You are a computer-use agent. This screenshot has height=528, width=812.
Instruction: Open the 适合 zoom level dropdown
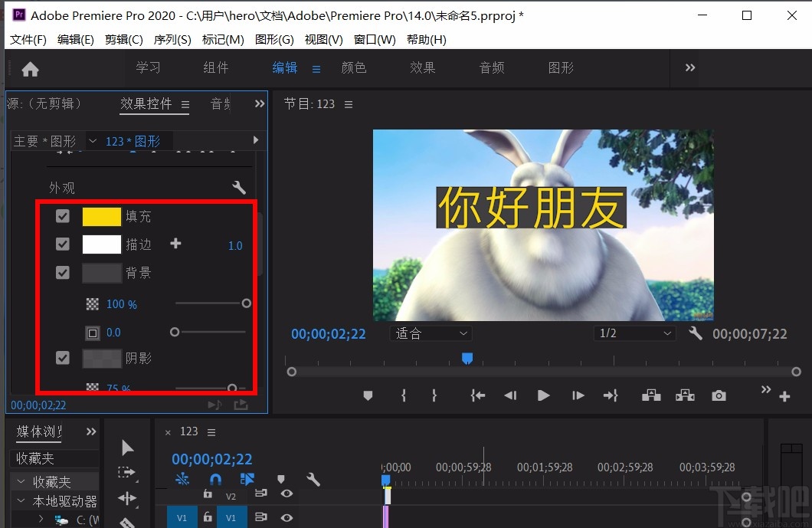coord(431,333)
